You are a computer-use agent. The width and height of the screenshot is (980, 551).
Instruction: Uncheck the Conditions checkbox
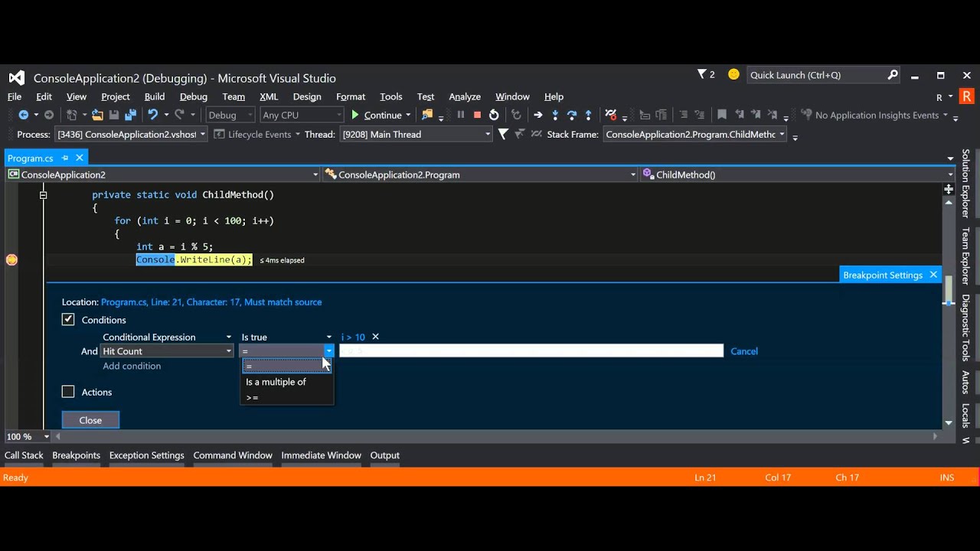click(68, 319)
